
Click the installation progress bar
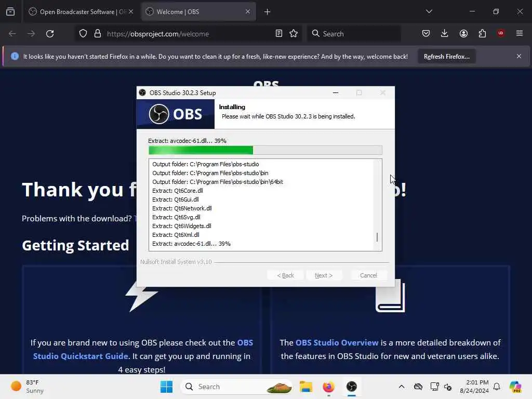[x=265, y=150]
